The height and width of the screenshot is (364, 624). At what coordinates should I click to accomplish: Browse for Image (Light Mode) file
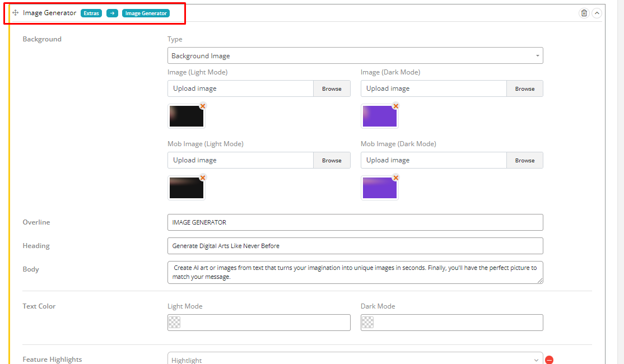click(332, 88)
